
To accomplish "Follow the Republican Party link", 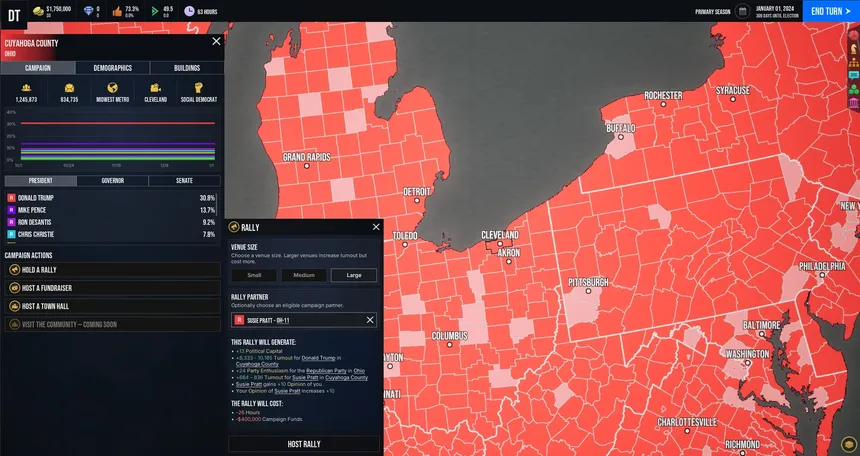I will click(x=328, y=371).
